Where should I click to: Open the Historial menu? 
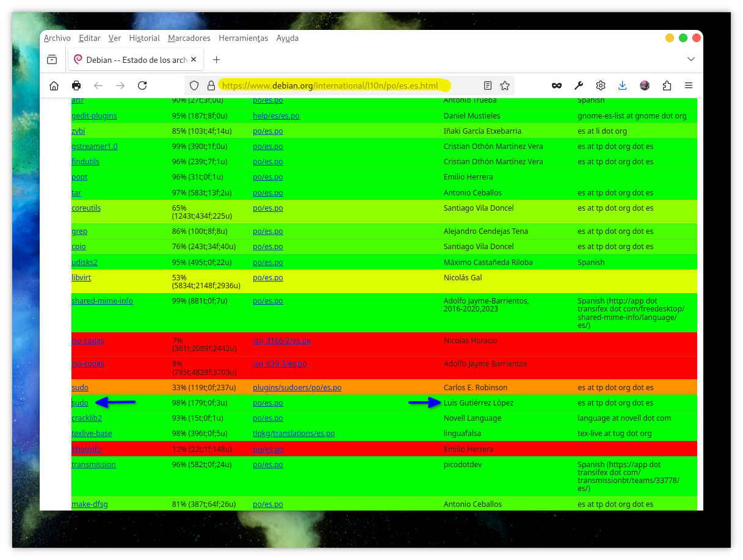145,38
